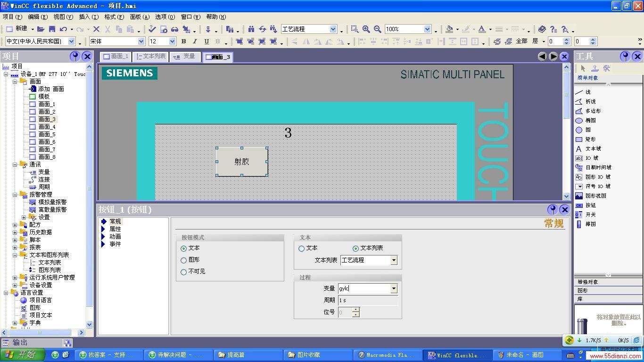Select the Polygon tool in toolbox
644x362 pixels.
click(x=588, y=111)
